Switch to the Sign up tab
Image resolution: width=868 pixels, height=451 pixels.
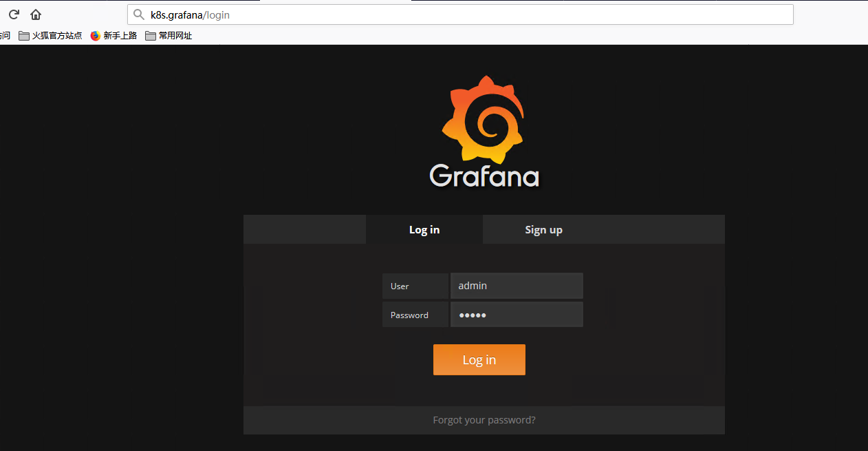[x=544, y=229]
